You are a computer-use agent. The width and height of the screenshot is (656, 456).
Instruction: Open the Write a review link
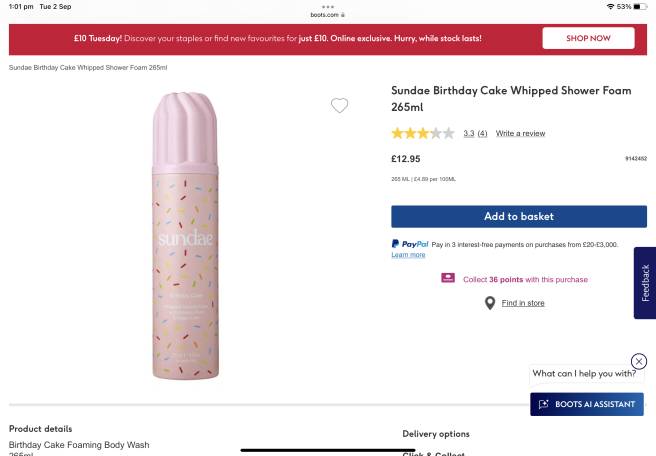click(520, 133)
